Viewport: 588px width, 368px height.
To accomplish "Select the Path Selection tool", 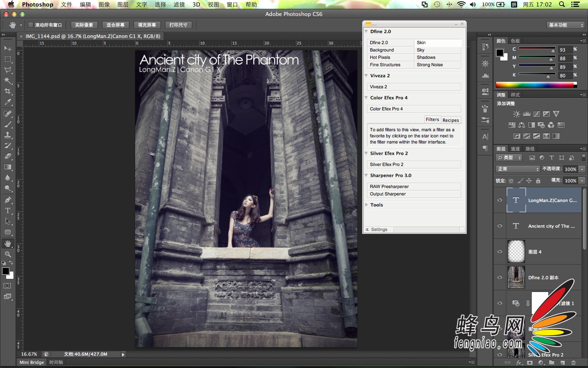I will coord(8,221).
